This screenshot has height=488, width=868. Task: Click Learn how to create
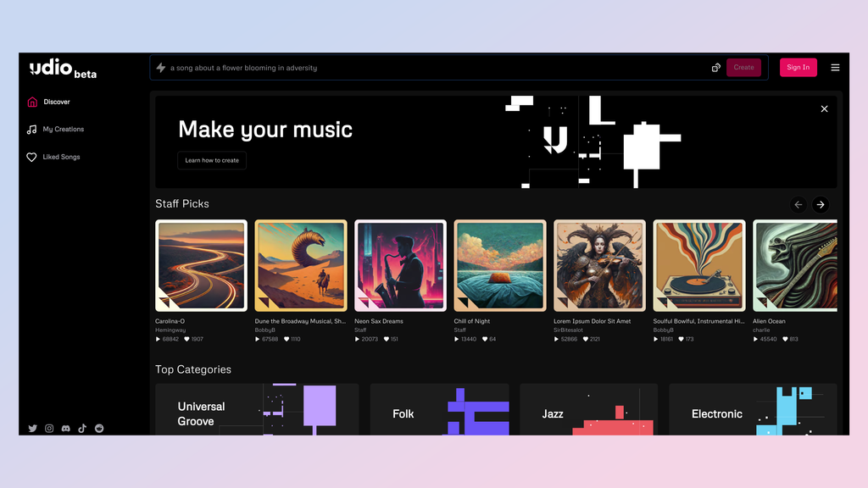pos(211,160)
